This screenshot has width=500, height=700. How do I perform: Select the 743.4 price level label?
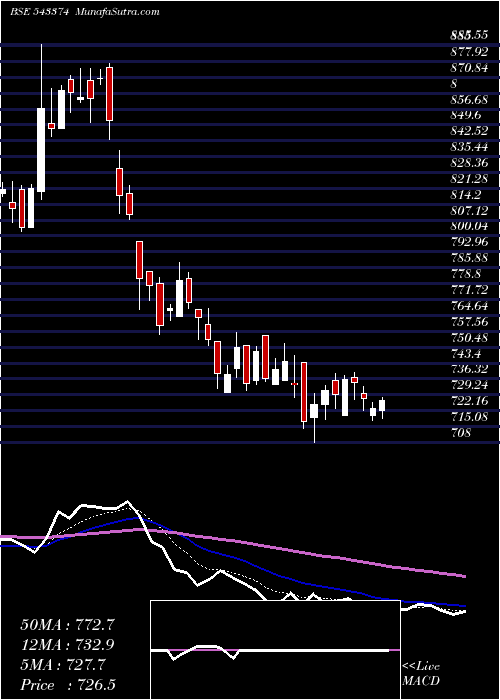point(466,353)
